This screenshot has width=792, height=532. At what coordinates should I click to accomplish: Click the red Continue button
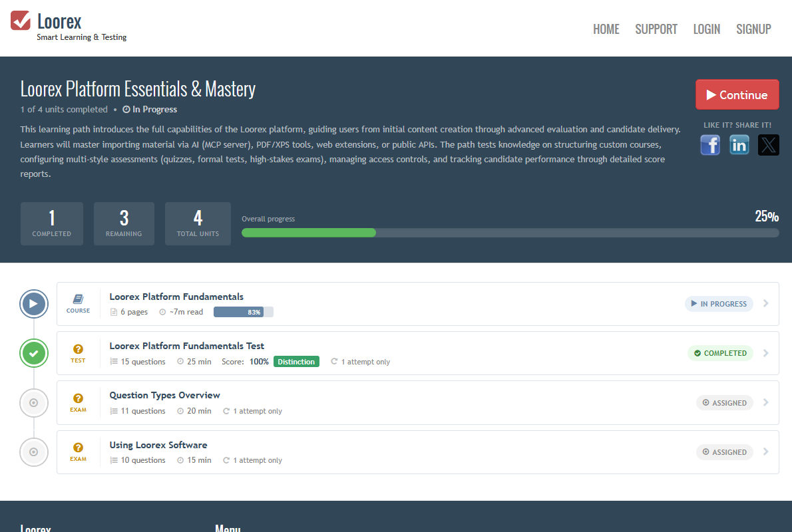737,94
